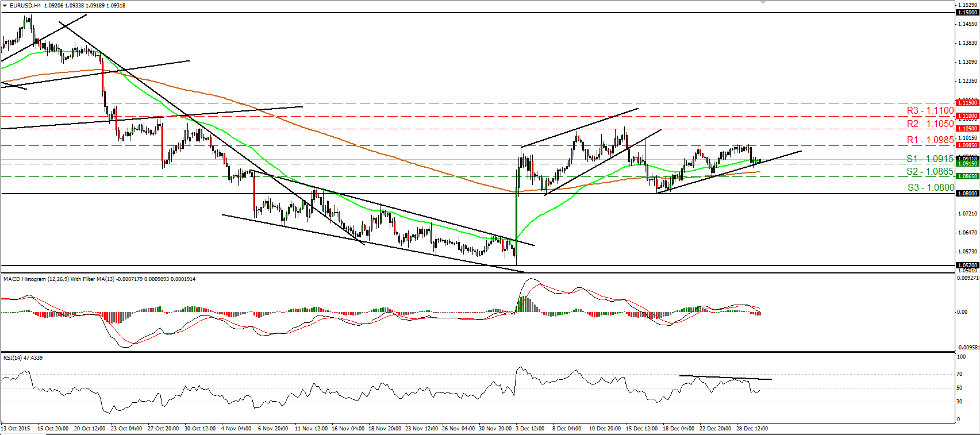Screen dimensions: 980x435
Task: Click the 23 Nov 12:00 time label
Action: pyautogui.click(x=421, y=428)
